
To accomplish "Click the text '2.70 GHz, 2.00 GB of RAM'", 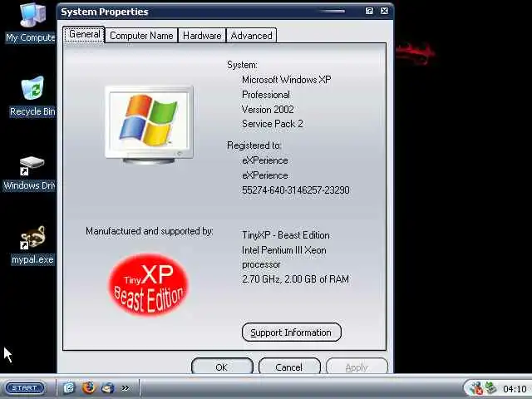I will tap(295, 279).
